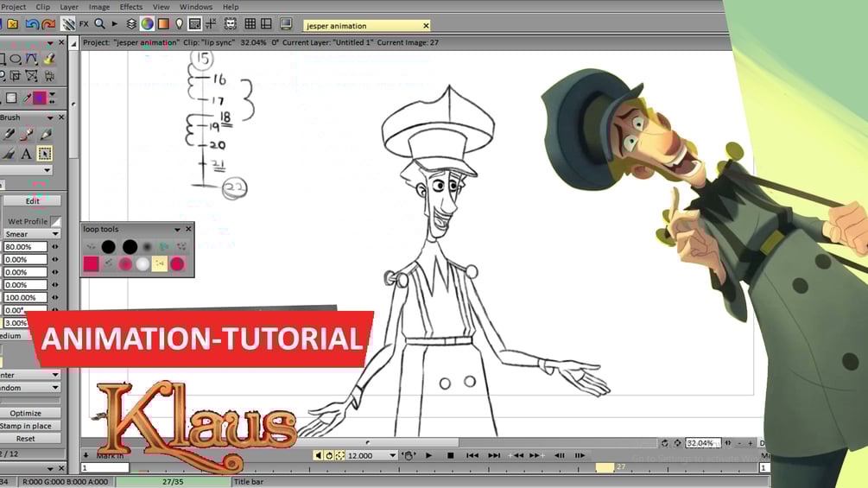Open the dropdown ending in 'nter'
868x488 pixels.
tap(30, 375)
